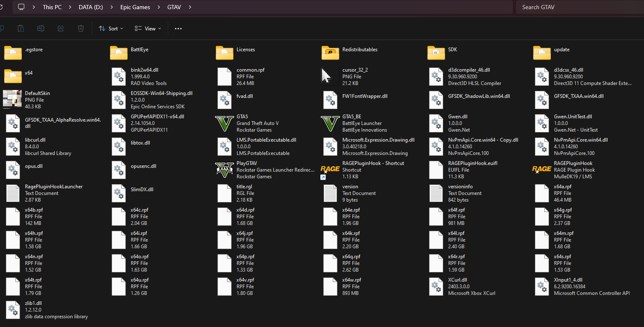Go to This PC in address bar

click(x=52, y=7)
